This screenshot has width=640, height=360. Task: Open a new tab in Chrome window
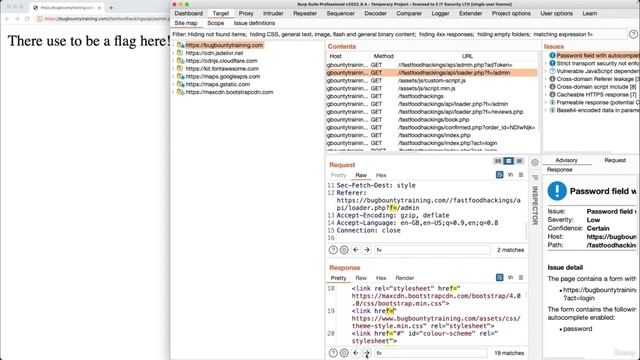click(x=111, y=7)
